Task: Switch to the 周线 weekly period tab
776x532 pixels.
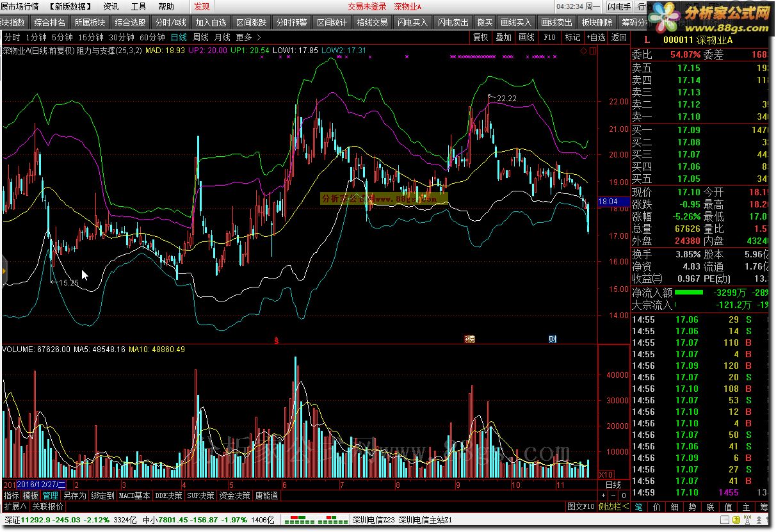Action: [x=200, y=37]
